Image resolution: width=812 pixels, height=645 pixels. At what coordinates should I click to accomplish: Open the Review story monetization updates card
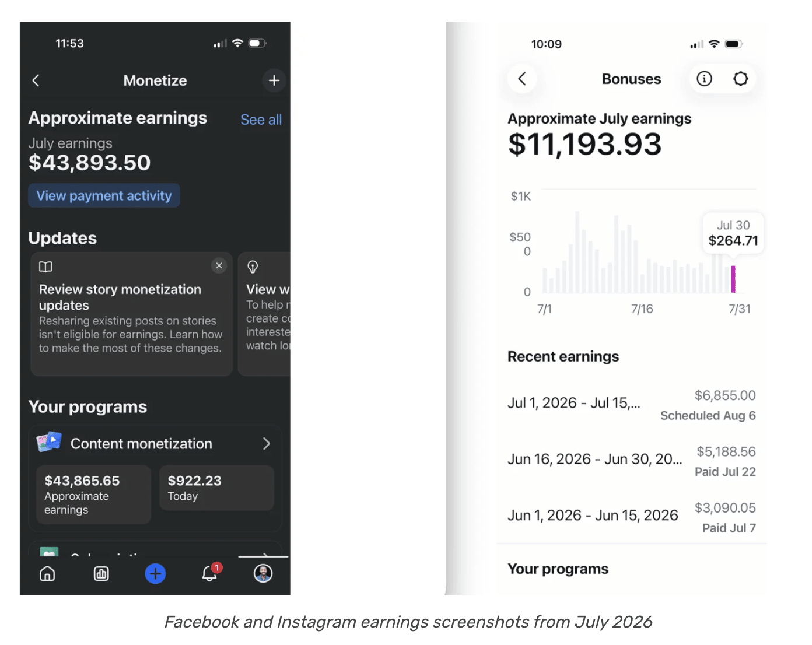click(x=131, y=314)
